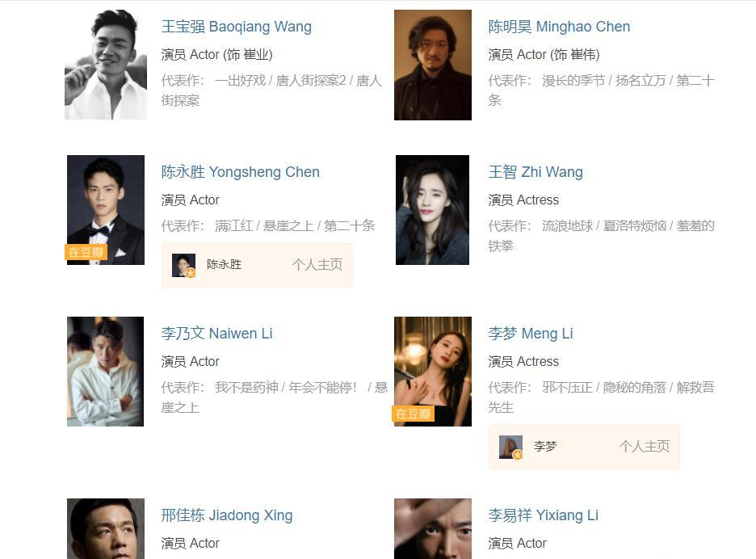The width and height of the screenshot is (756, 559).
Task: Click Zhi Wang's portrait photo
Action: (x=432, y=210)
